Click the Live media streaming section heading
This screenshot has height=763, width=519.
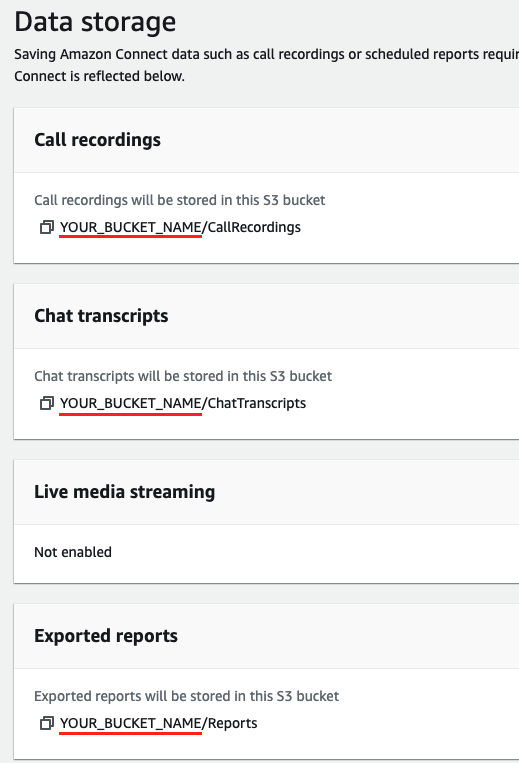point(125,492)
